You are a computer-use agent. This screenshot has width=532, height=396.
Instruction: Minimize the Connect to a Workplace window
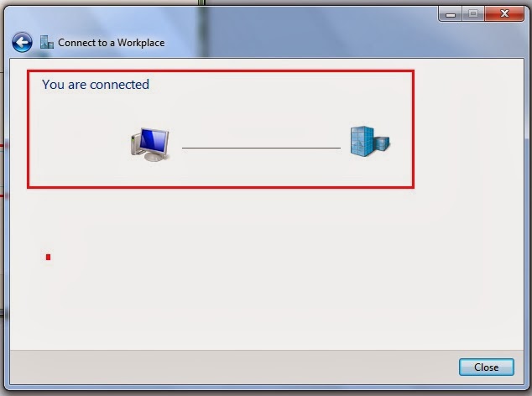pos(451,14)
